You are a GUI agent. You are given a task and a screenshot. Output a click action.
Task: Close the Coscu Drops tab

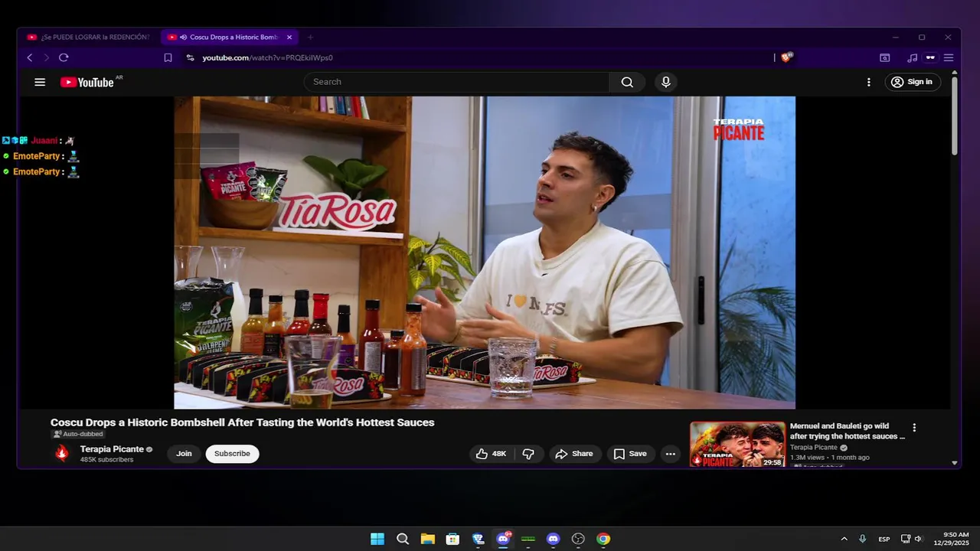289,37
